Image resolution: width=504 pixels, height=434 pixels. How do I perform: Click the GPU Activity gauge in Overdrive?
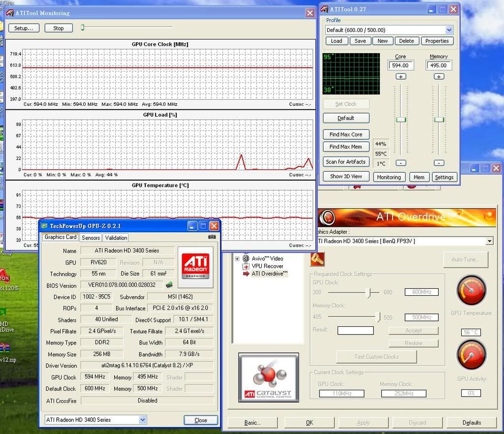coord(471,355)
